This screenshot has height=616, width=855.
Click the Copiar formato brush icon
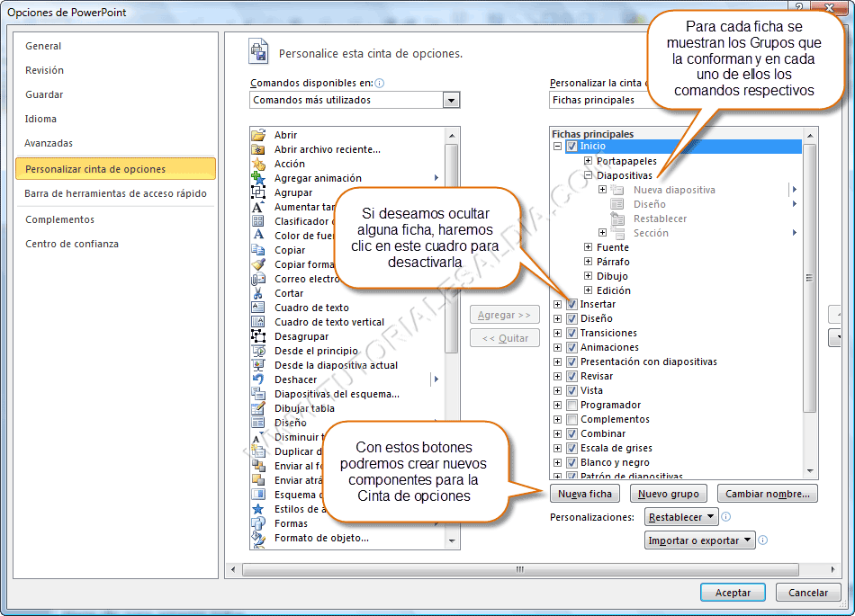(258, 264)
